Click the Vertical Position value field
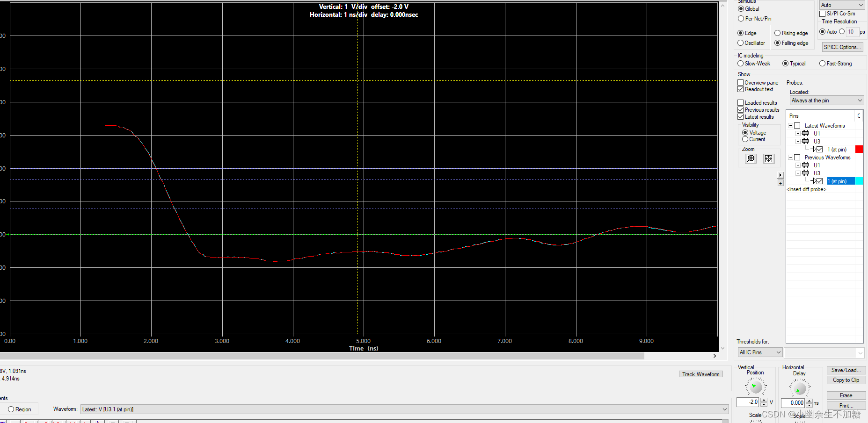Image resolution: width=868 pixels, height=423 pixels. coord(748,402)
